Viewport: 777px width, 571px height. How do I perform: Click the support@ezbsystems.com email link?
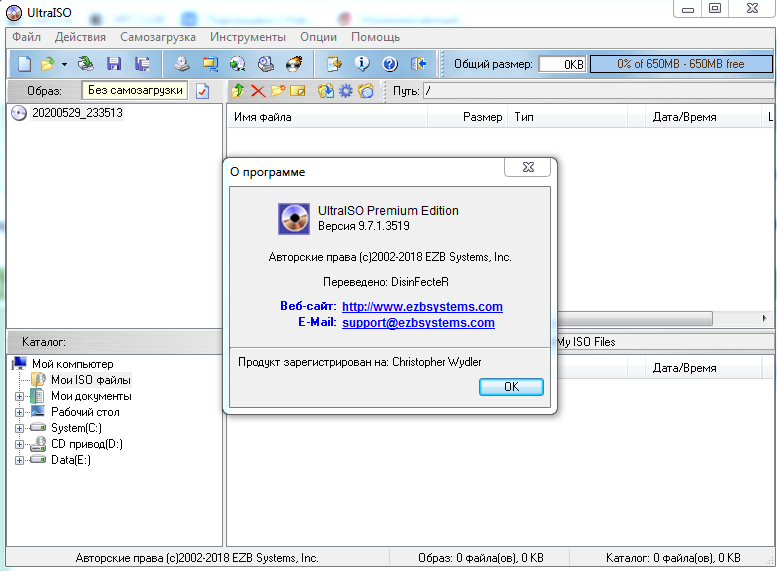click(418, 322)
